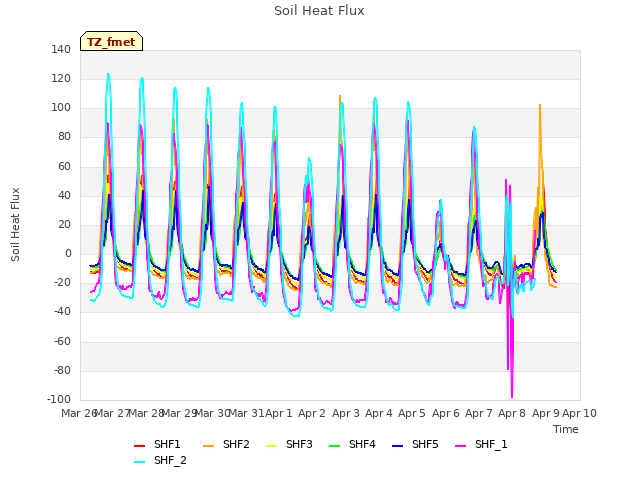Click the 140 y-axis tick label
The height and width of the screenshot is (480, 640).
61,49
